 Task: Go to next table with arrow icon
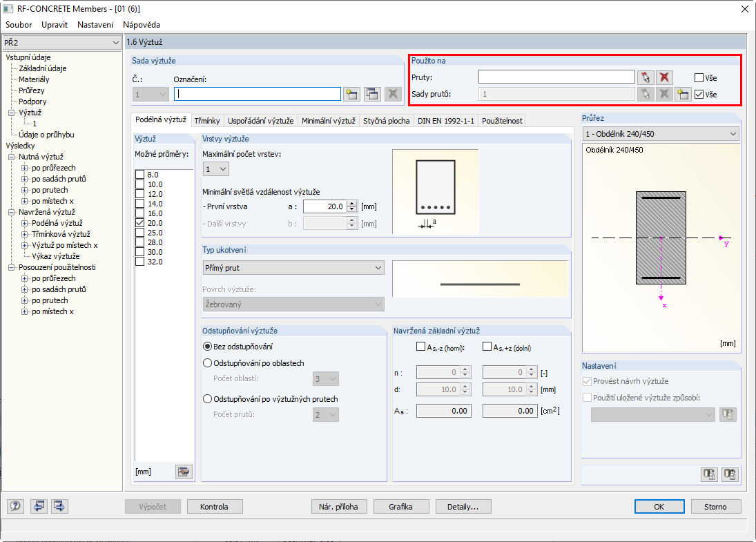(x=59, y=506)
